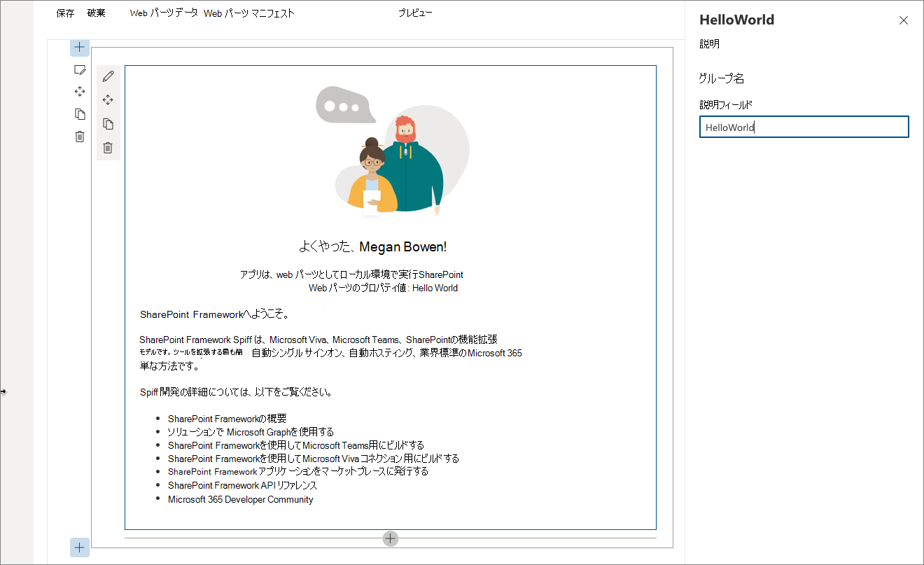The height and width of the screenshot is (565, 924).
Task: Open Web パーツ データ in command bar
Action: [x=164, y=13]
